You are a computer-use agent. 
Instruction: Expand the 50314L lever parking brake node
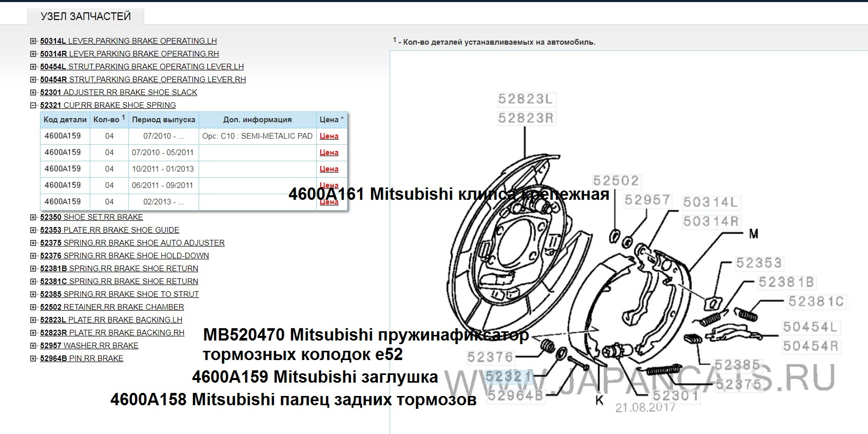point(33,41)
